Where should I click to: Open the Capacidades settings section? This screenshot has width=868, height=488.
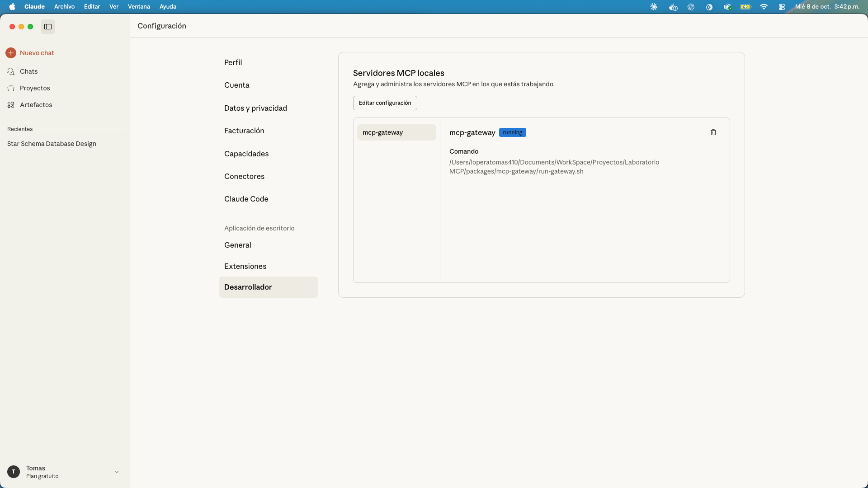click(269, 154)
